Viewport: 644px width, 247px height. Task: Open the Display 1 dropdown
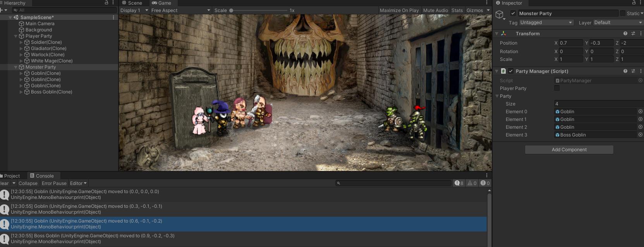[x=134, y=10]
